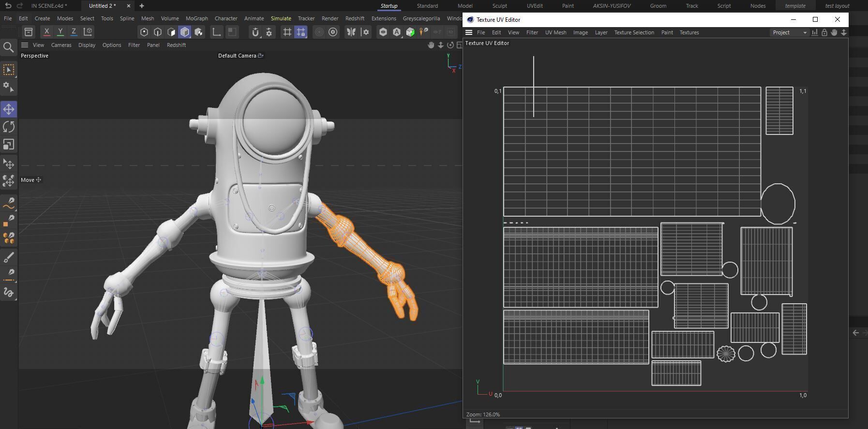The width and height of the screenshot is (868, 429).
Task: Click the Undo arrow icon
Action: point(8,6)
